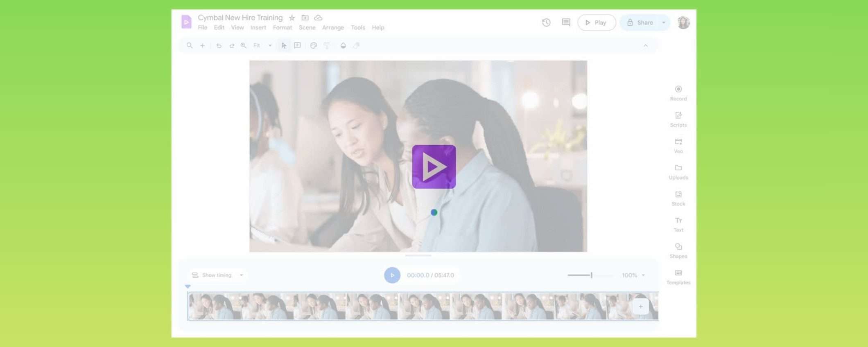Expand the Share options arrow

click(663, 23)
